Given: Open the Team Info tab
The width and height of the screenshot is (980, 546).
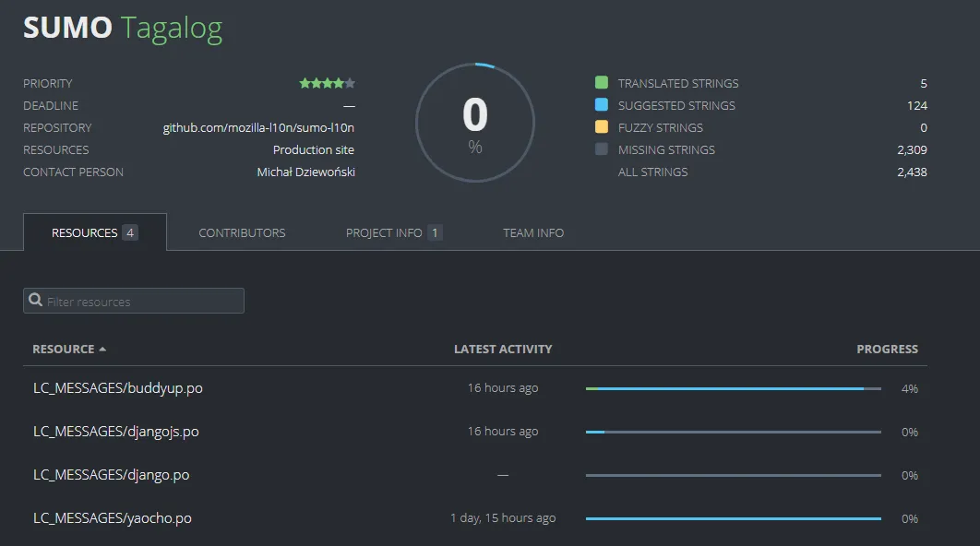Looking at the screenshot, I should tap(533, 232).
